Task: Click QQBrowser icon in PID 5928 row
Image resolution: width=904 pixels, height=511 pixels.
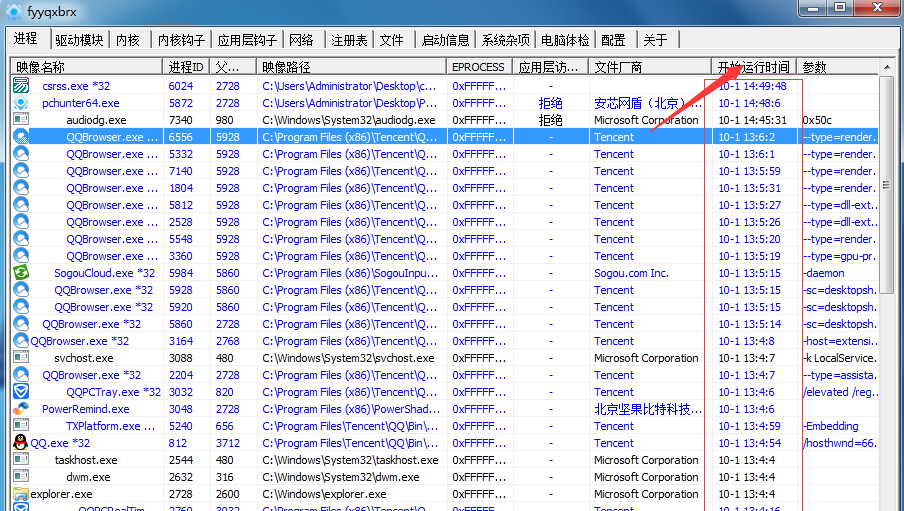Action: click(21, 290)
